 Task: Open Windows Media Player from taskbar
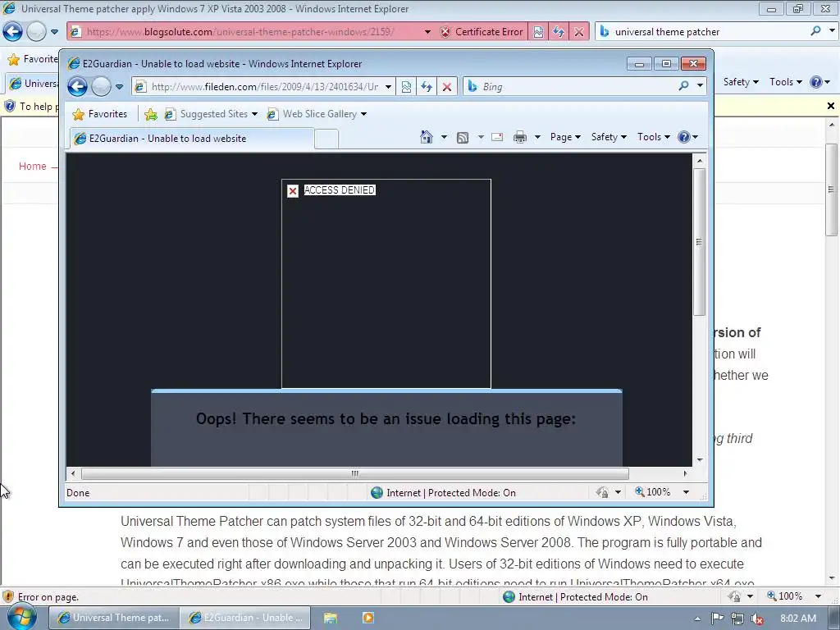(x=367, y=619)
